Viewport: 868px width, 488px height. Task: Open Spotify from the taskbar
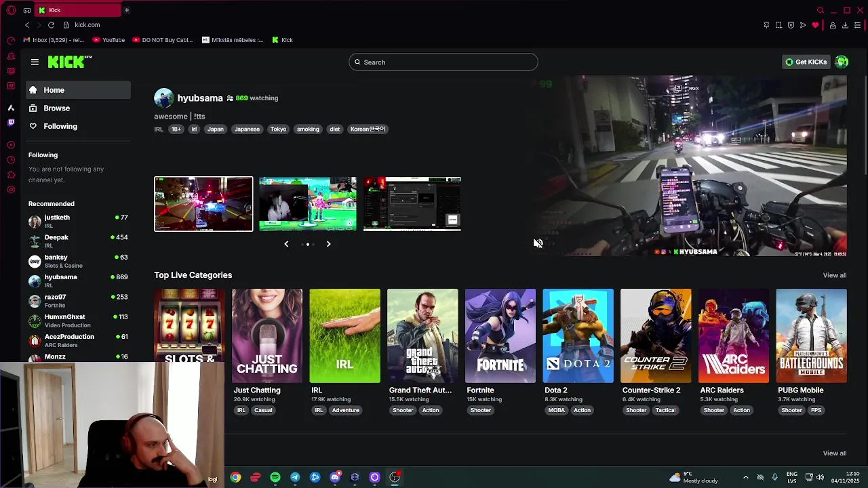tap(275, 477)
